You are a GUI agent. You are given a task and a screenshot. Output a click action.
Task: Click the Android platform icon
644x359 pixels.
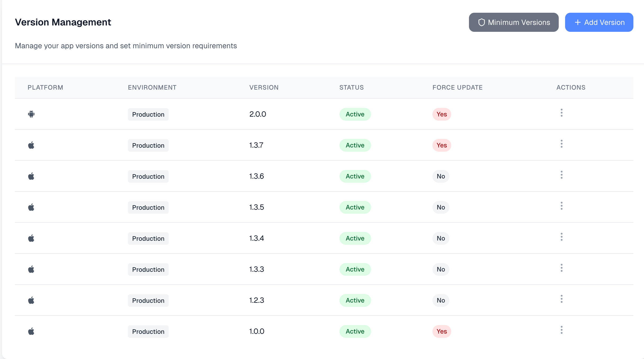click(x=31, y=114)
